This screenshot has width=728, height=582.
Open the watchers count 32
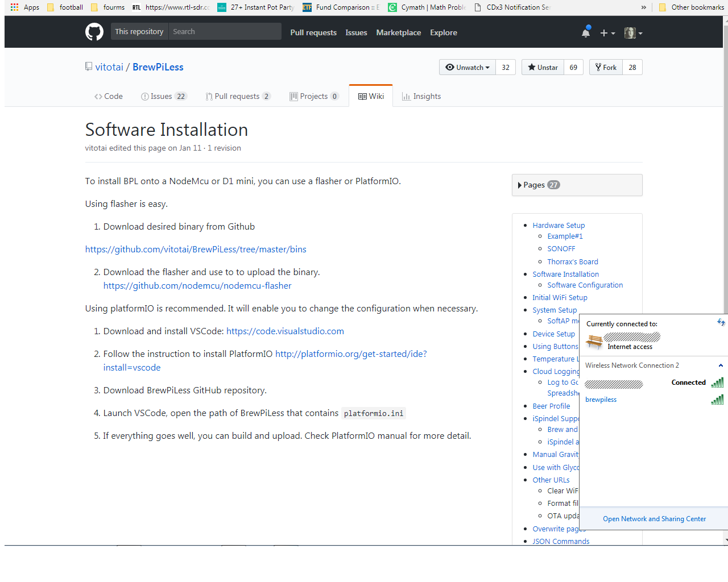coord(506,67)
